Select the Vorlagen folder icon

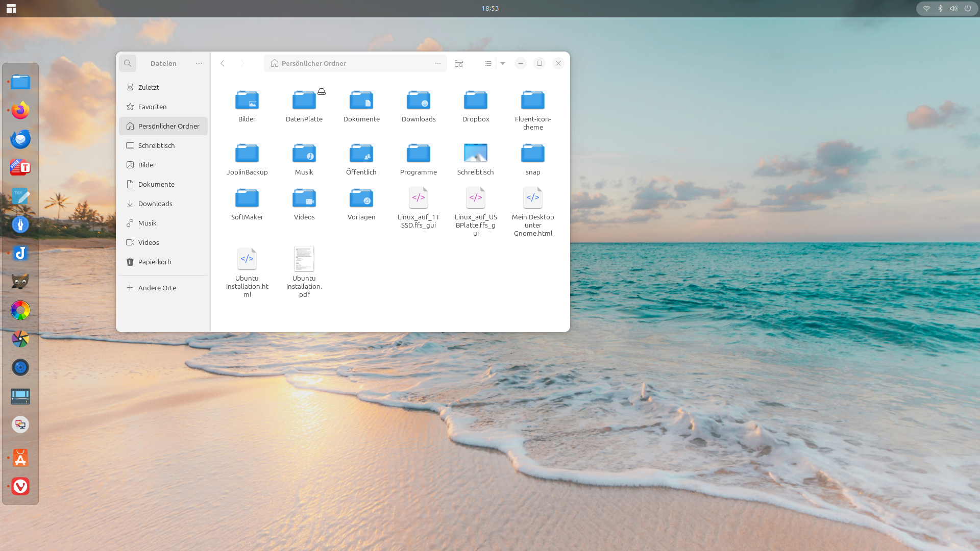click(x=361, y=198)
